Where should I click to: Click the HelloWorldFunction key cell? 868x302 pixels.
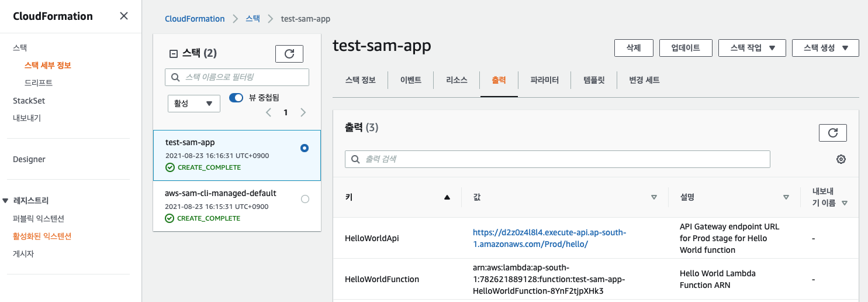[x=382, y=279]
